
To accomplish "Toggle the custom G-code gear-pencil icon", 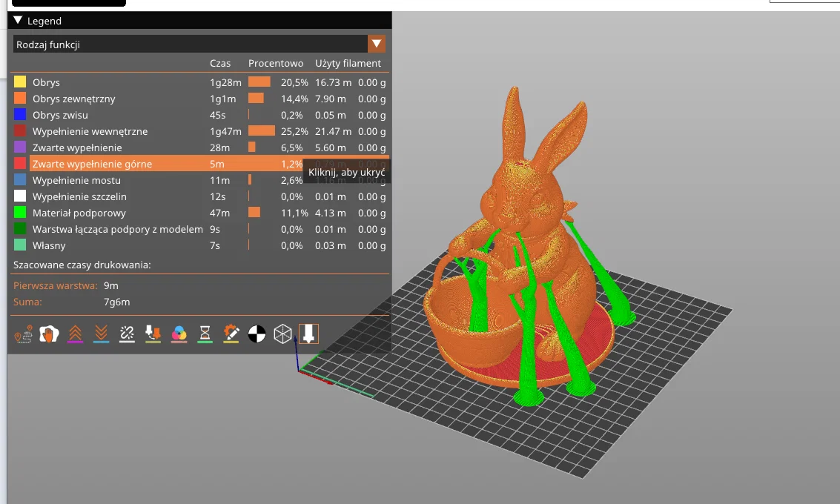I will pyautogui.click(x=231, y=334).
